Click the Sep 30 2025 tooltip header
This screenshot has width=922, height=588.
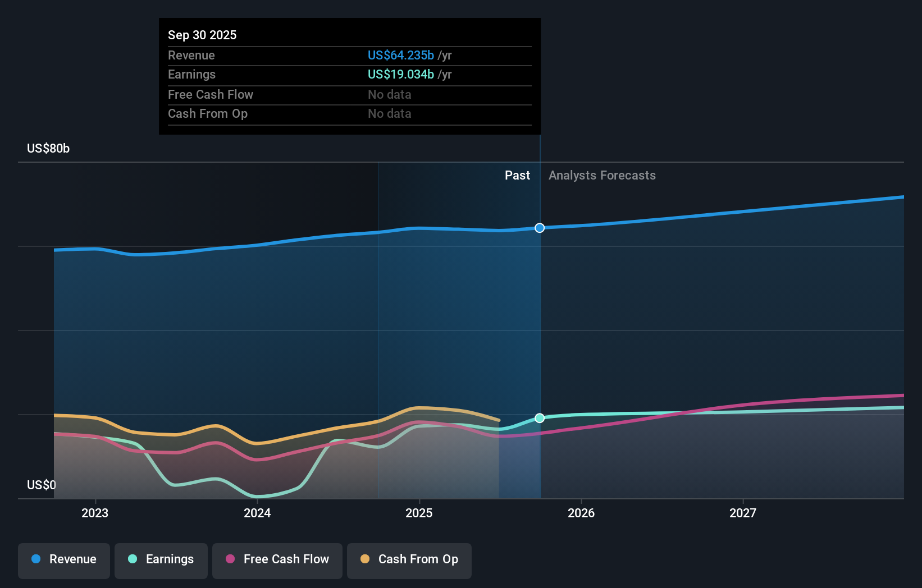[x=202, y=35]
